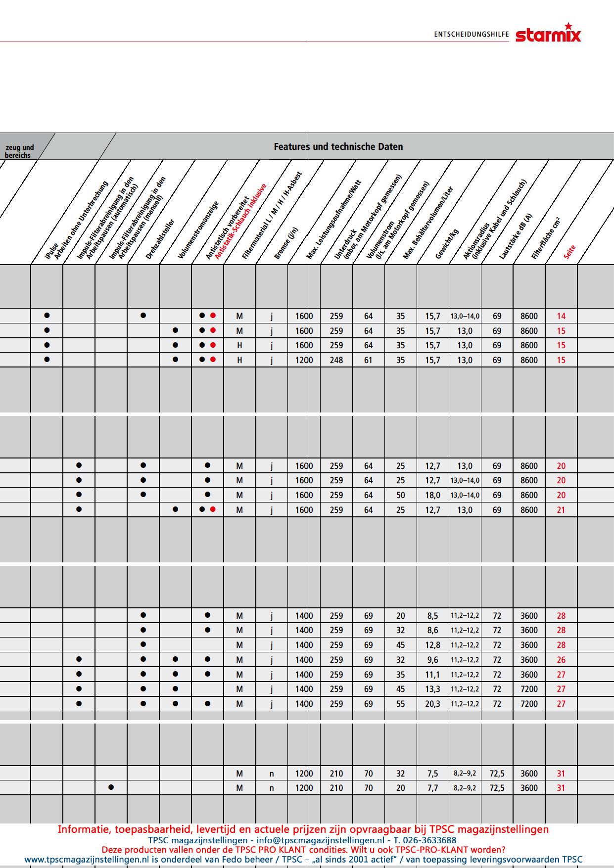Click the phone number T. 026-3633688
This screenshot has height=868, width=614.
click(425, 840)
